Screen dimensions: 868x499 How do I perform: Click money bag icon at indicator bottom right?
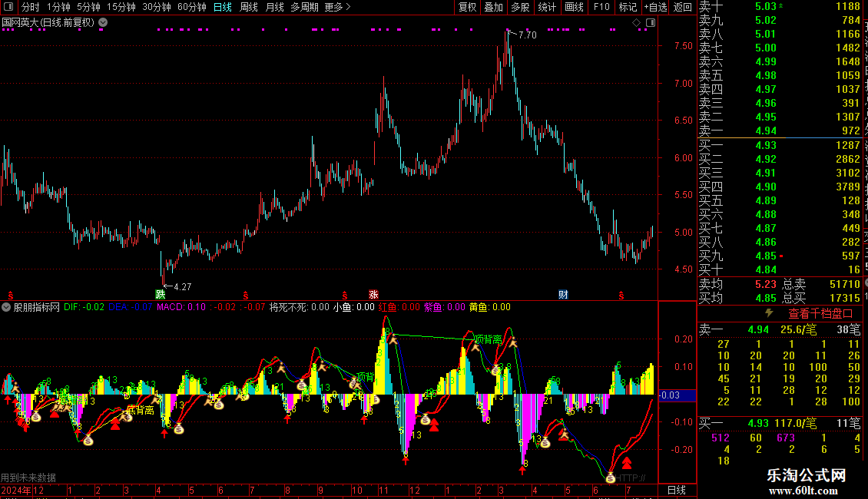click(x=610, y=478)
